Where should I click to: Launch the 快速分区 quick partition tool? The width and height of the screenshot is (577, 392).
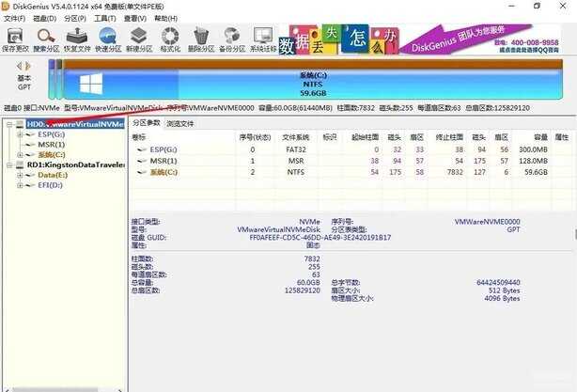pyautogui.click(x=108, y=39)
